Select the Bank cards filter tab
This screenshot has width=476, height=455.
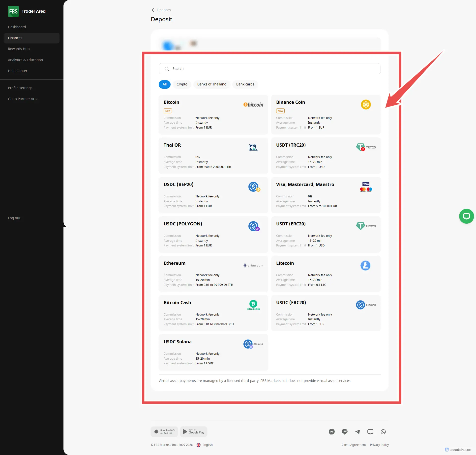[245, 84]
